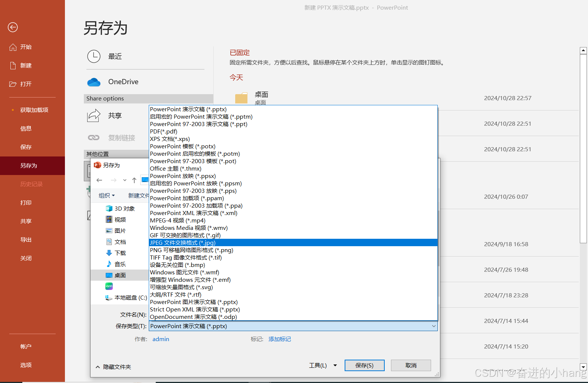Click the 文档 document icon in tree
Viewport: 588px width, 383px height.
(109, 242)
